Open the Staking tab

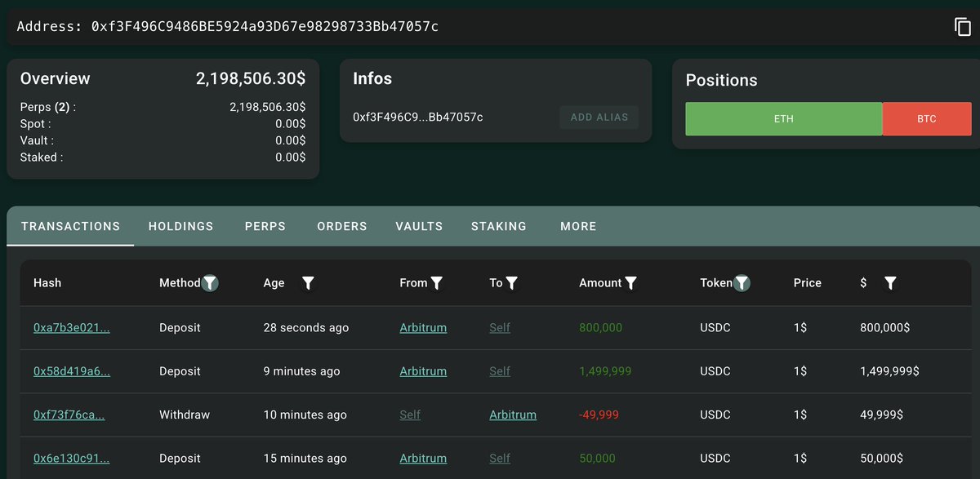(499, 226)
